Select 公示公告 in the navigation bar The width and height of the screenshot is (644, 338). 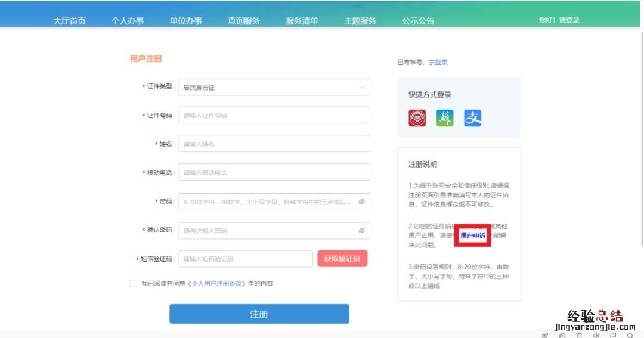tap(418, 21)
